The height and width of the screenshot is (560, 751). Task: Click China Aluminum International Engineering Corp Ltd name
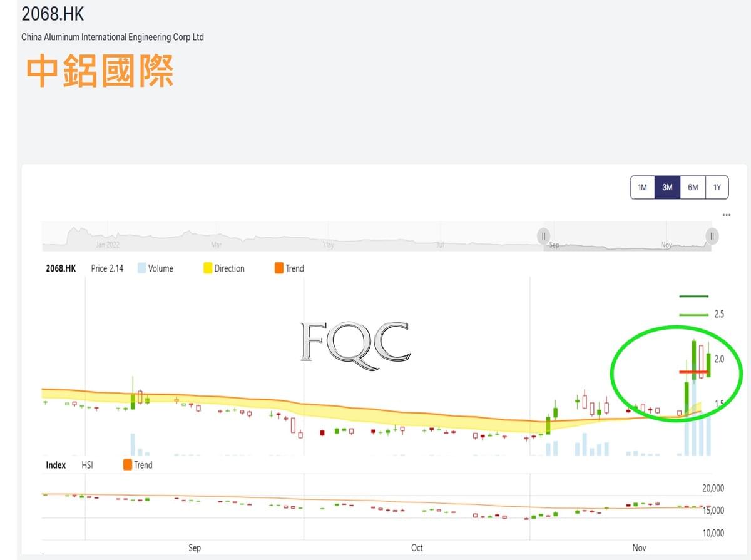113,37
